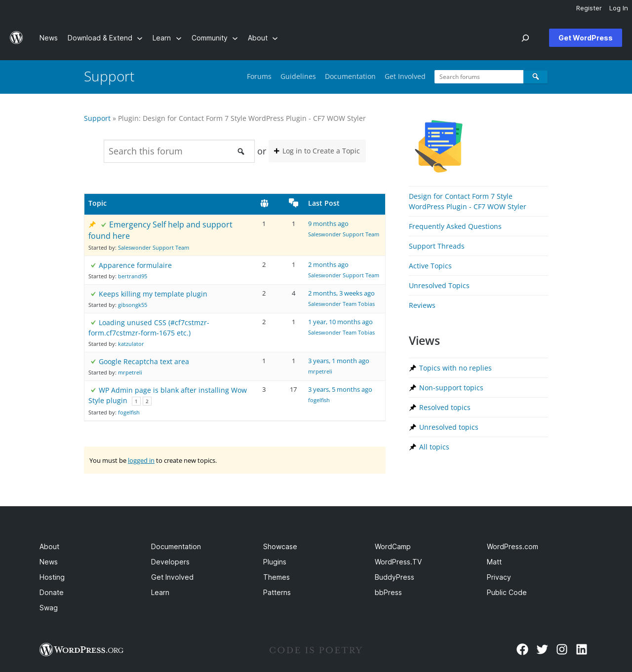The width and height of the screenshot is (632, 672).
Task: Open Documentation in the Support bar
Action: tap(350, 76)
